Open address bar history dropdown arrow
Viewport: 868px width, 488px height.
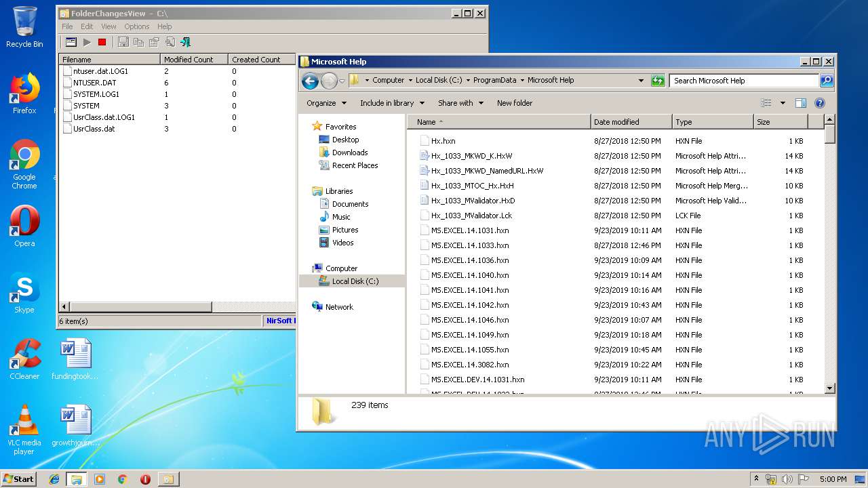[641, 80]
